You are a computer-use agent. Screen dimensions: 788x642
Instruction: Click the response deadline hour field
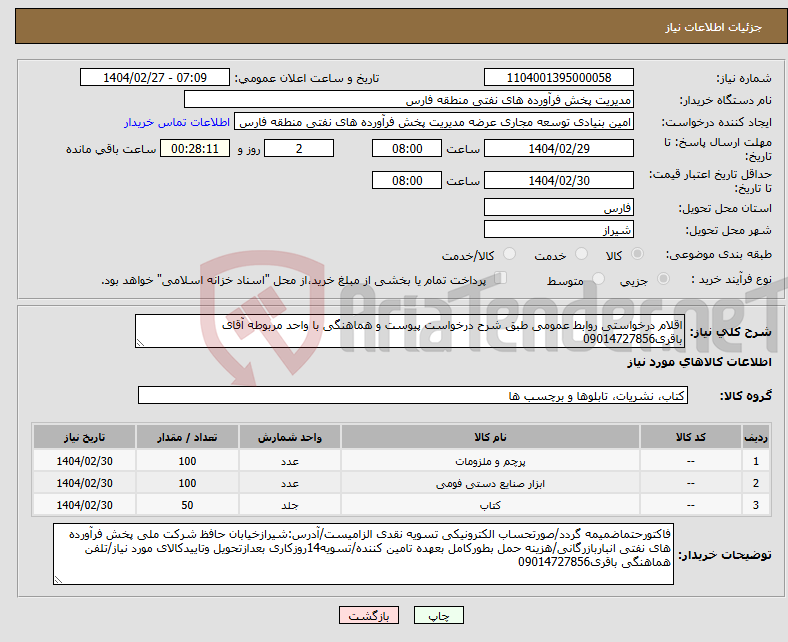tap(407, 148)
